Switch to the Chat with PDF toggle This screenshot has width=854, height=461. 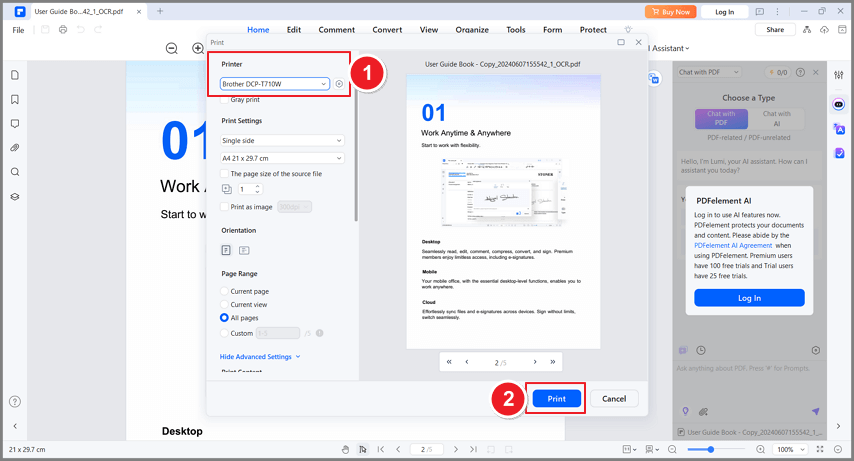click(721, 118)
